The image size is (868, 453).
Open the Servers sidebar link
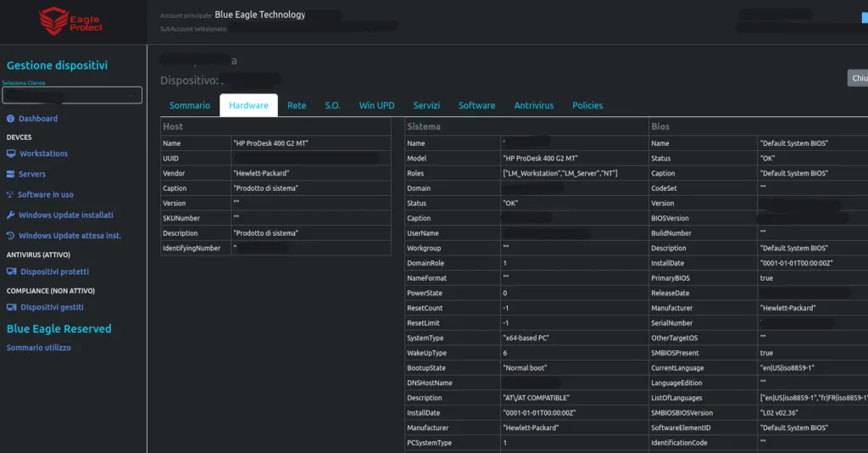click(x=32, y=174)
